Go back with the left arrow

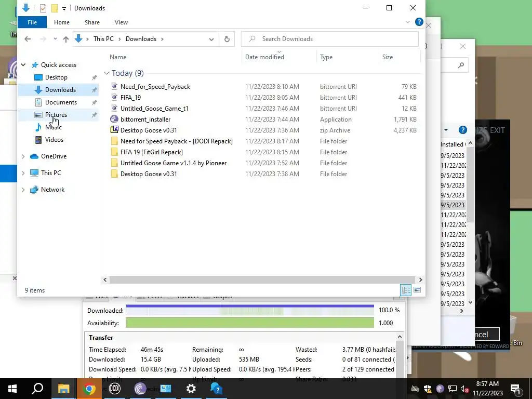[x=28, y=39]
